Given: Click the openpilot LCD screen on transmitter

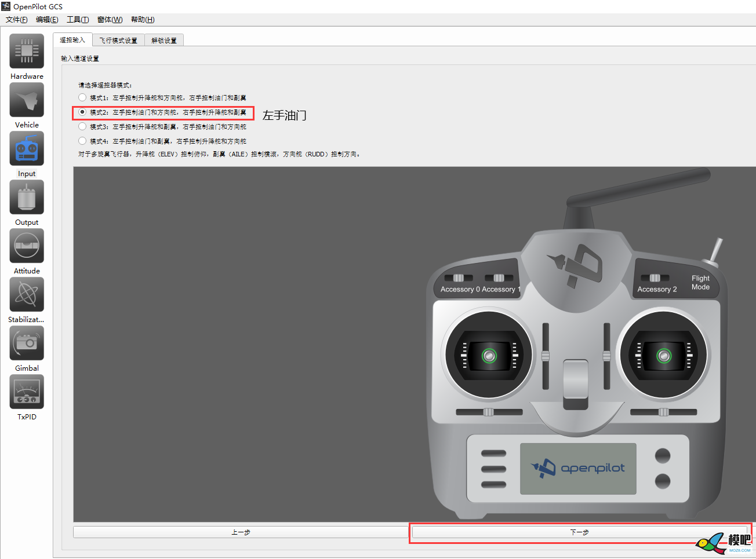Looking at the screenshot, I should 578,469.
